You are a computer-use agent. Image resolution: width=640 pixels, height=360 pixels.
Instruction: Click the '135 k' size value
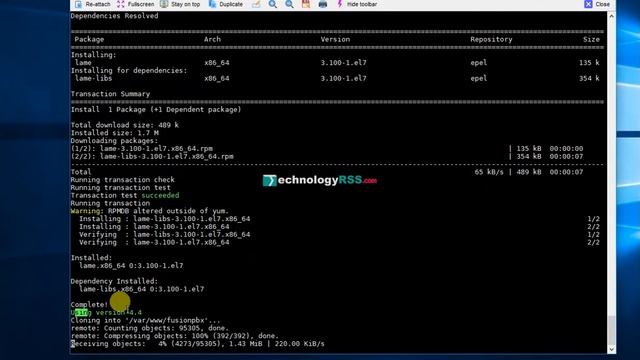tap(589, 63)
